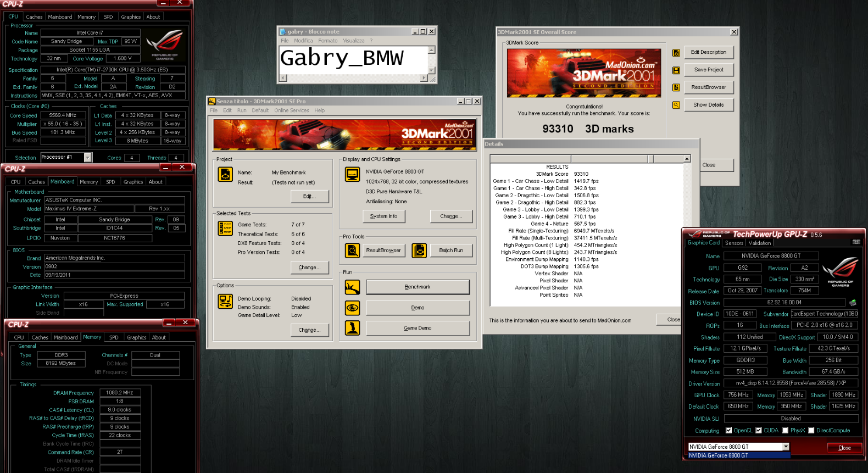Click the Gabry_BMW text area in notepad
The image size is (868, 473).
pyautogui.click(x=354, y=59)
